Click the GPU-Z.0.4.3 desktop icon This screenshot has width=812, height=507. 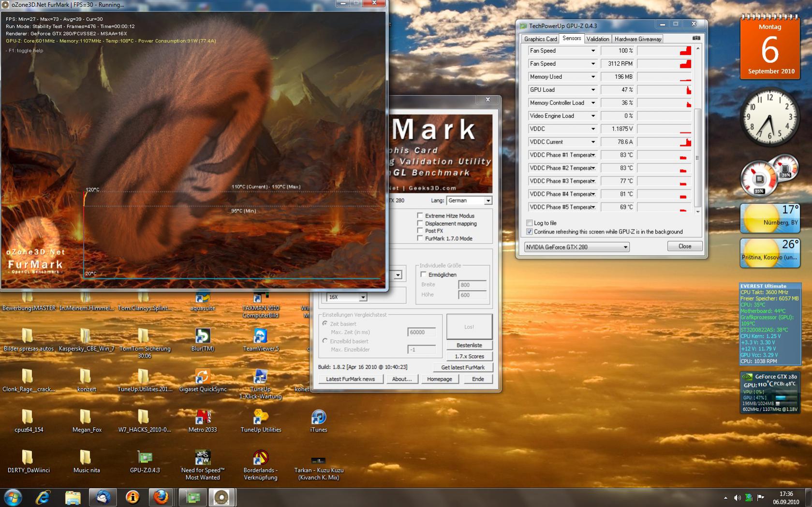[x=145, y=462]
